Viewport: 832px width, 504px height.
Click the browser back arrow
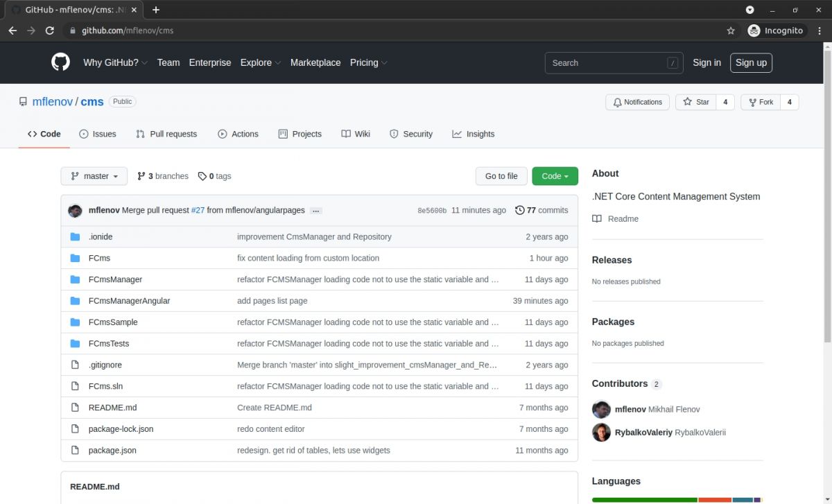[12, 31]
